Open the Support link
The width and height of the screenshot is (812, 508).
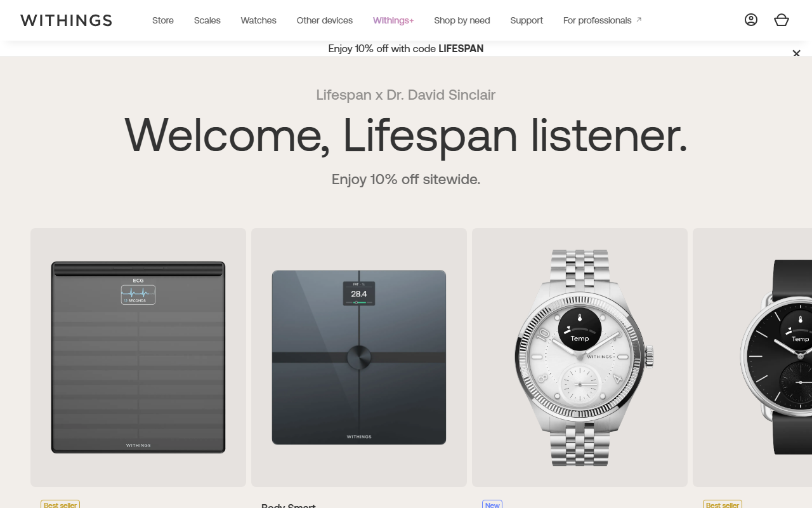[527, 20]
